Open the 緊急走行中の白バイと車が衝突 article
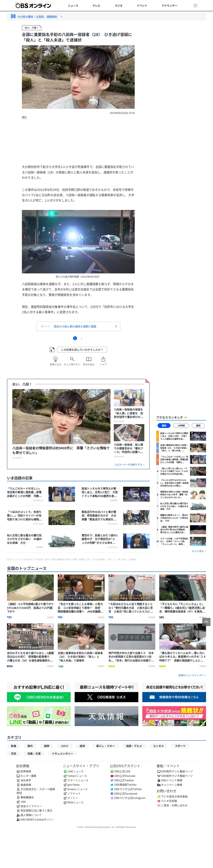The height and width of the screenshot is (868, 213). 115,518
